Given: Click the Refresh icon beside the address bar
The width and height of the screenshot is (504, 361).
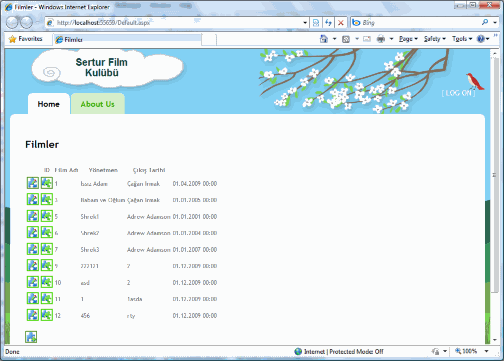Looking at the screenshot, I should (328, 23).
